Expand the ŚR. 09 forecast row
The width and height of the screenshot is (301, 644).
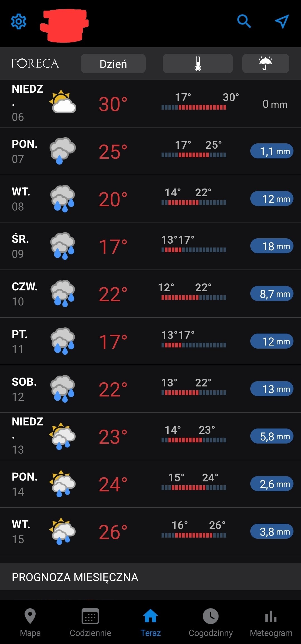pos(151,246)
